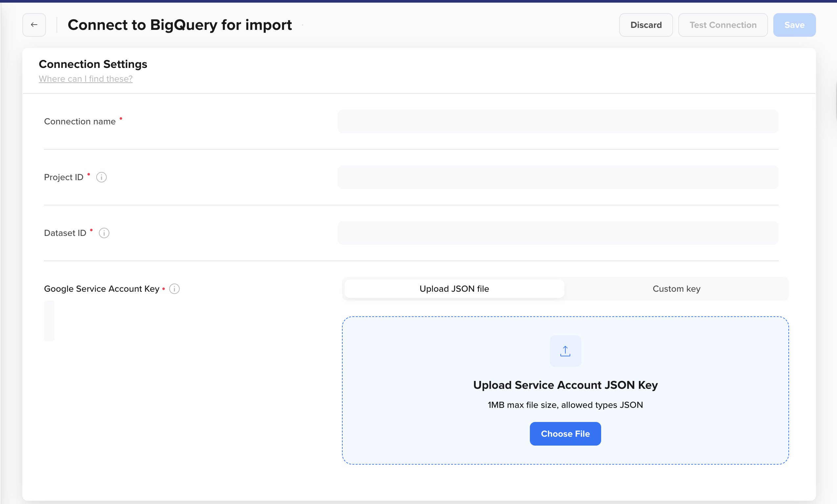The width and height of the screenshot is (837, 504).
Task: Click the Choose File button
Action: (x=565, y=434)
